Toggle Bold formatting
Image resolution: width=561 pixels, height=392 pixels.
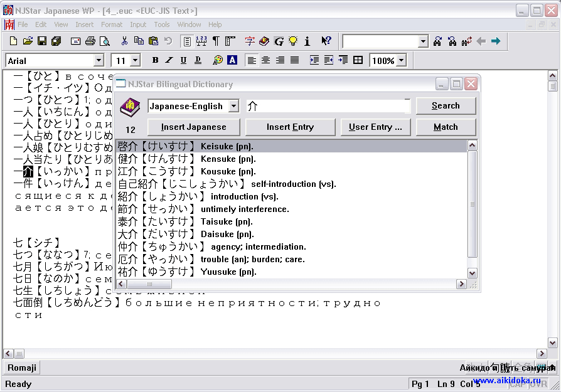pos(155,60)
